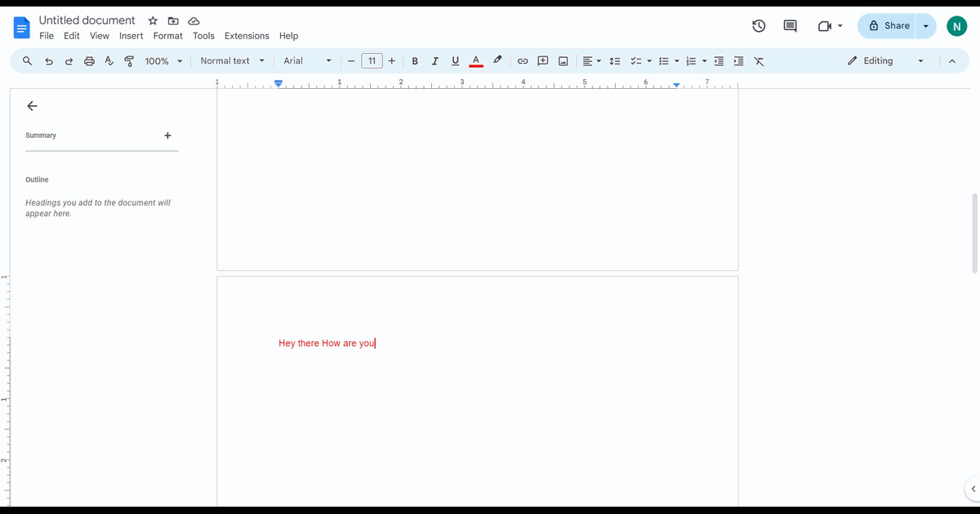
Task: Star the Untitled document
Action: tap(153, 20)
